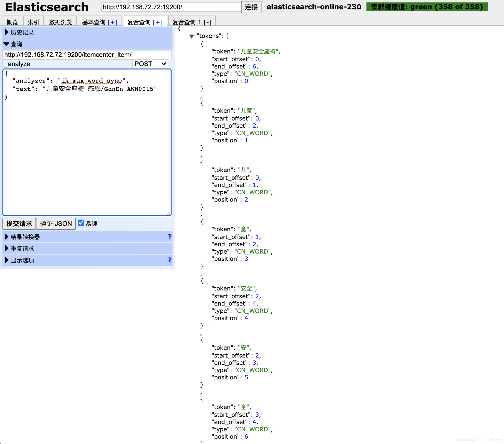Expand the 重复请求 section
The image size is (504, 444).
click(22, 248)
